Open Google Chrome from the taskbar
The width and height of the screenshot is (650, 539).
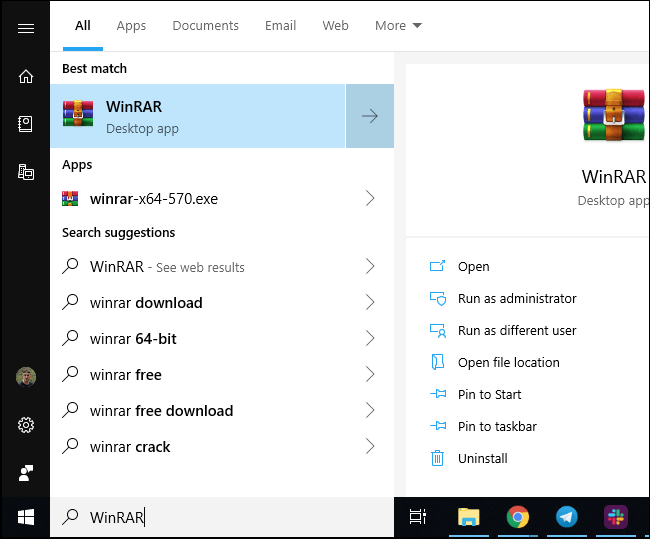pyautogui.click(x=517, y=517)
